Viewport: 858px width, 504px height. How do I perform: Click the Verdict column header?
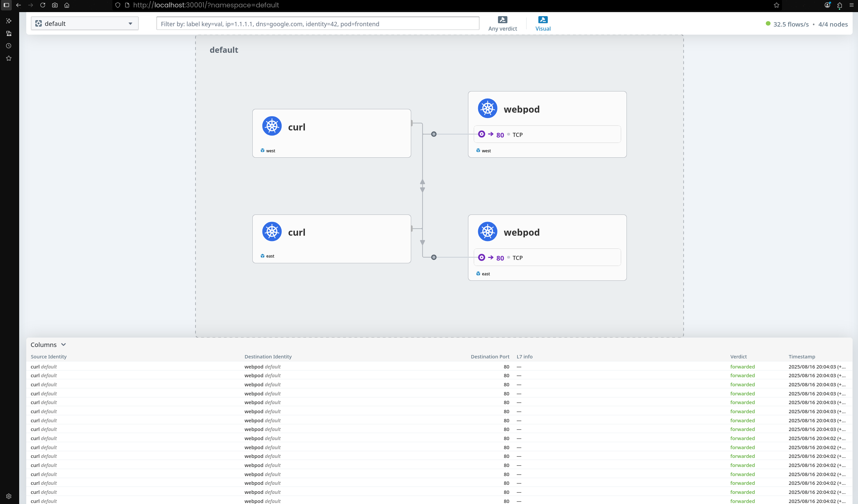pyautogui.click(x=738, y=357)
